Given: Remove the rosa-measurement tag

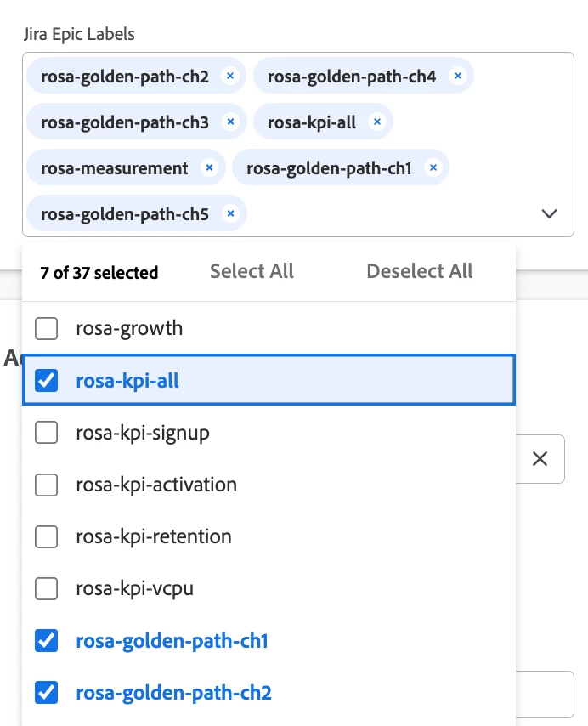Looking at the screenshot, I should (208, 168).
